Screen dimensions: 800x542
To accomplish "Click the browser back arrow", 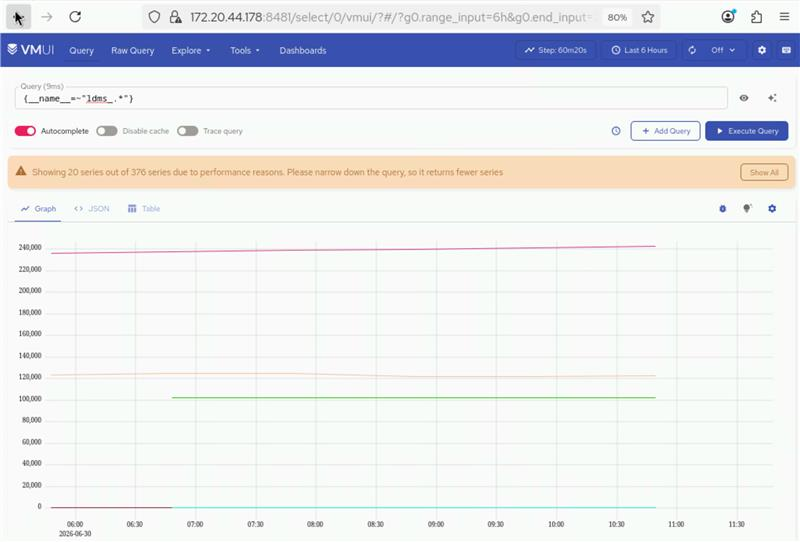I will (18, 17).
